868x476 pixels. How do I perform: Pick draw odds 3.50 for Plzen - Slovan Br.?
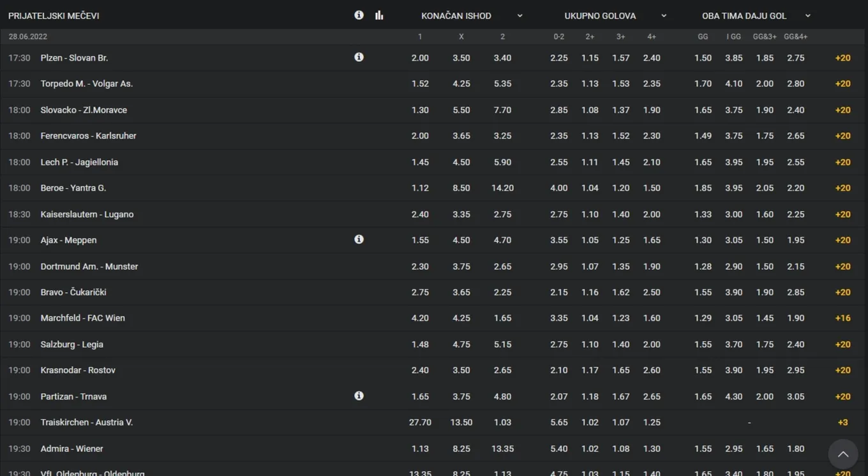pos(461,58)
